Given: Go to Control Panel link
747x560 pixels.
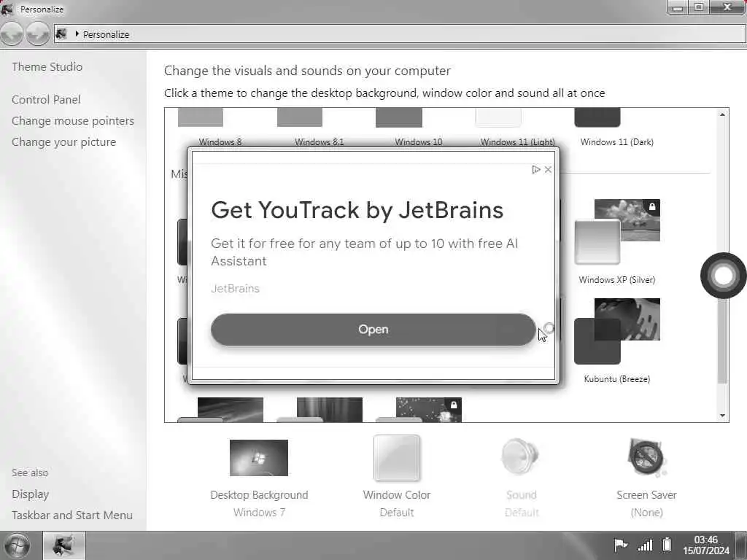Looking at the screenshot, I should (x=46, y=99).
